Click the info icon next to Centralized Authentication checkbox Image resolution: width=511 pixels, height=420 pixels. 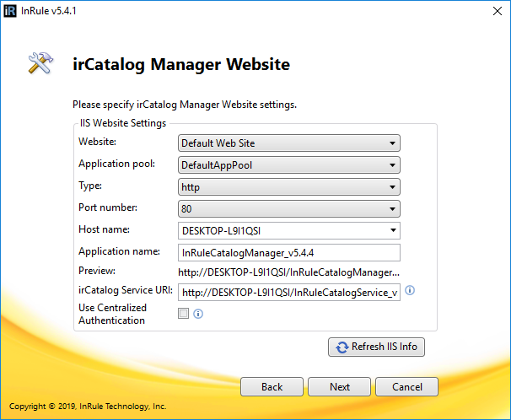tap(198, 314)
